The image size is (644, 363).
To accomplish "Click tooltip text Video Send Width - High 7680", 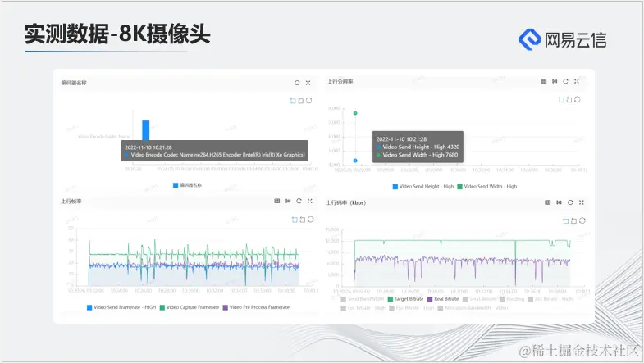I will tap(420, 155).
